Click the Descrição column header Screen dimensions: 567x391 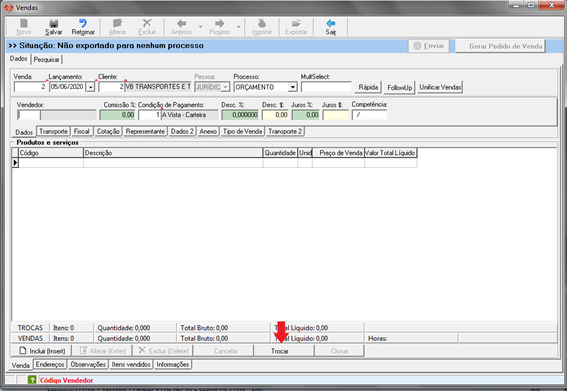(x=173, y=153)
